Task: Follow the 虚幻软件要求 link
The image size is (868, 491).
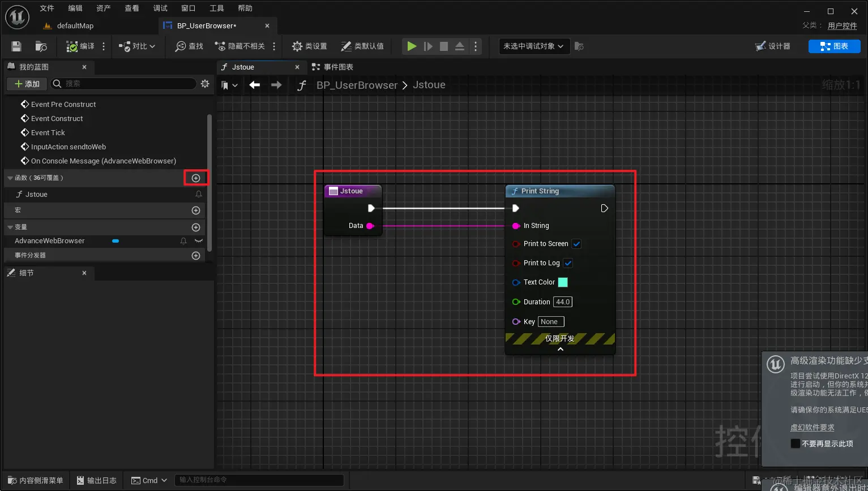Action: coord(813,428)
